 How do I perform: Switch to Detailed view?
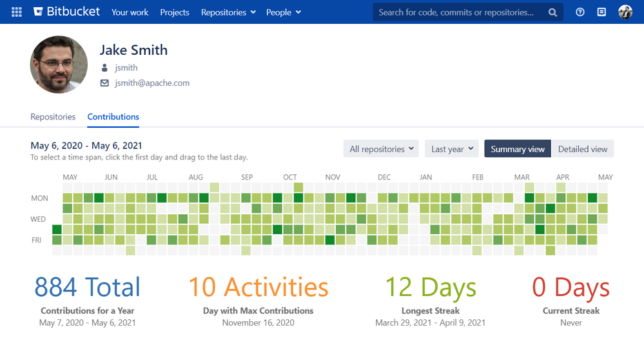582,149
